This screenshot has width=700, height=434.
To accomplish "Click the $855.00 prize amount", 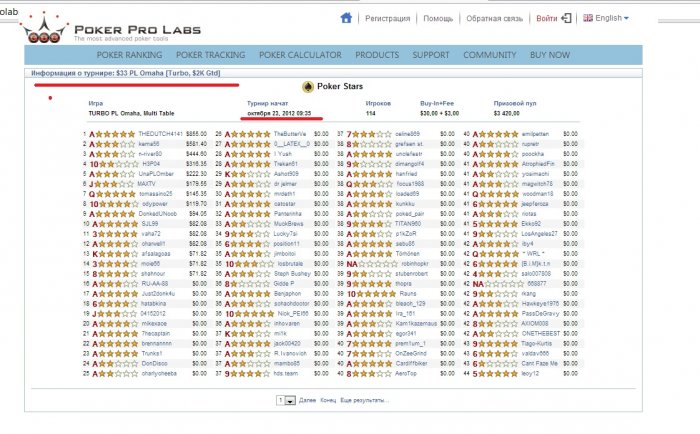I will click(196, 134).
